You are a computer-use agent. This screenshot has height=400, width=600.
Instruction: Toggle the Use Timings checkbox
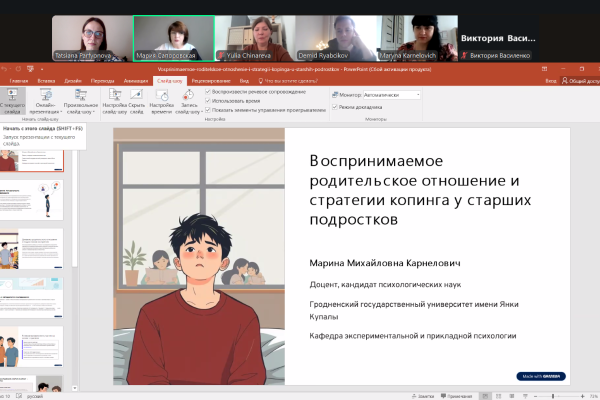tap(208, 102)
